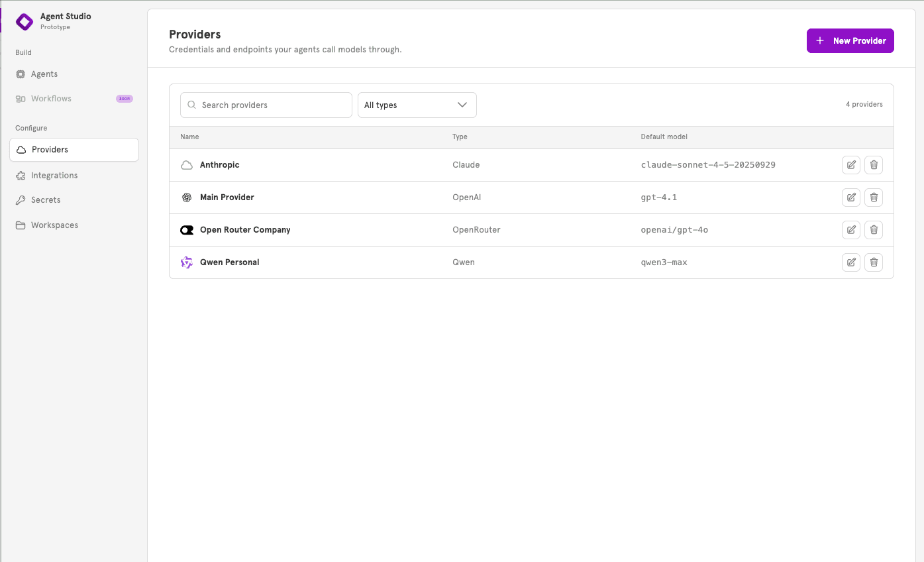Open Agents in the sidebar

coord(74,74)
